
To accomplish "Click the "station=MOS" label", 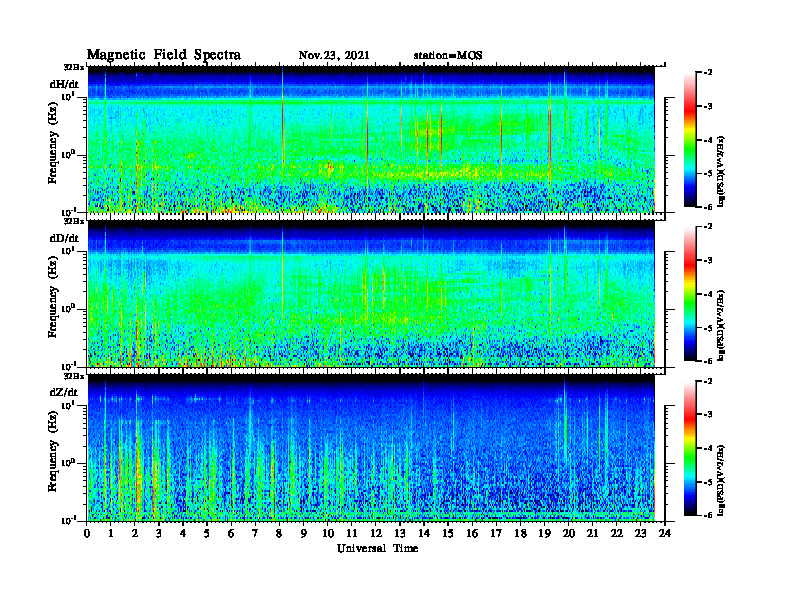I will [x=448, y=55].
